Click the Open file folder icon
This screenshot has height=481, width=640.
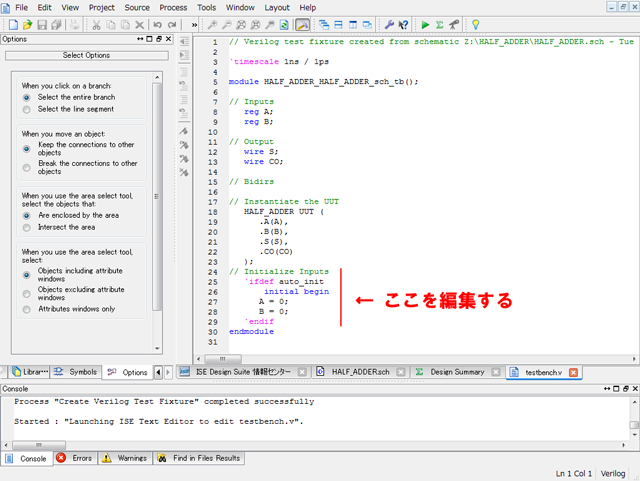27,25
